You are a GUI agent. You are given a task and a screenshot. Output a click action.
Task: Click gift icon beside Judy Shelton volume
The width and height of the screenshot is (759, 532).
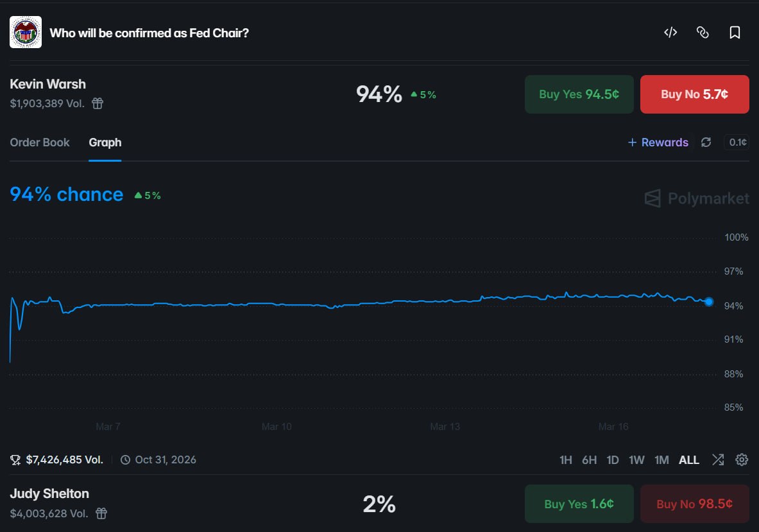click(x=101, y=513)
